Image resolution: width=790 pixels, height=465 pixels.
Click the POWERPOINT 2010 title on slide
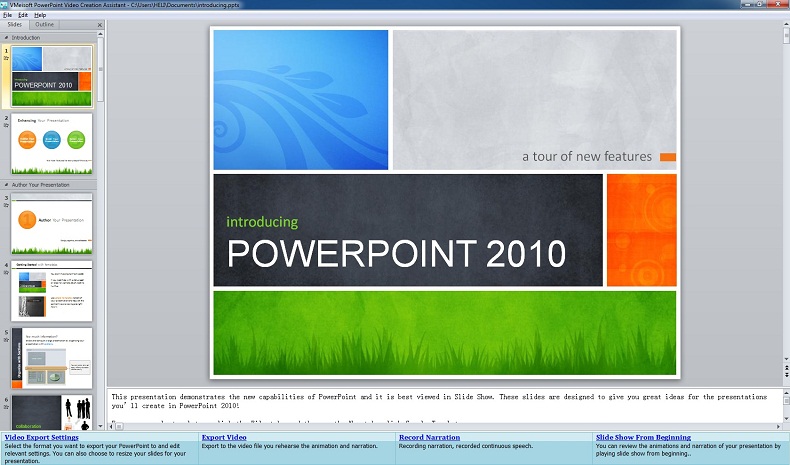click(x=397, y=253)
